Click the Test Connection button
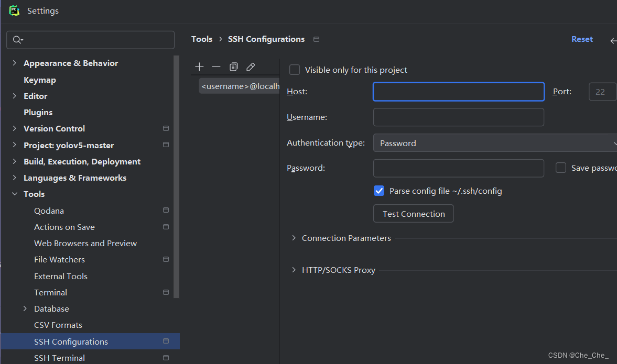617x364 pixels. click(x=413, y=214)
